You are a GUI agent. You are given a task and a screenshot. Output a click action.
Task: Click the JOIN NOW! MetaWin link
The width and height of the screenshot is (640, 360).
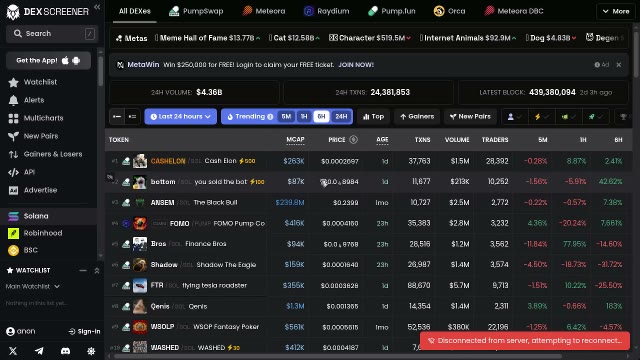(356, 64)
